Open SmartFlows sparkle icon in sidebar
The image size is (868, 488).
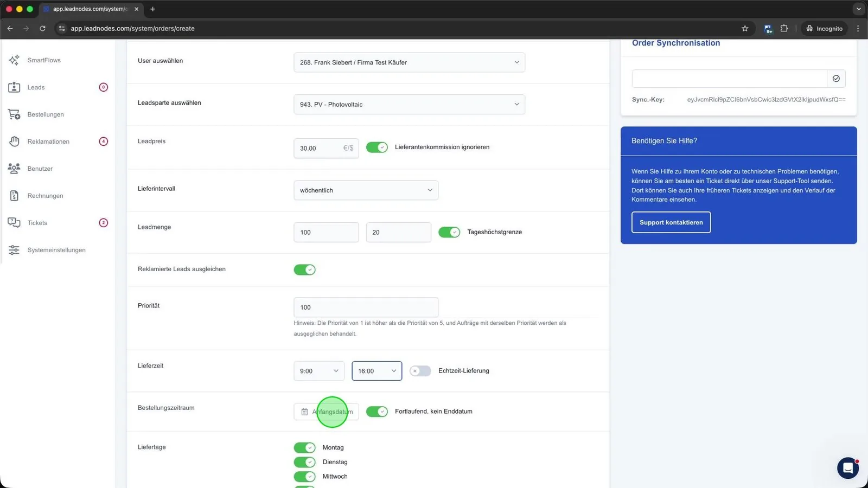tap(14, 60)
